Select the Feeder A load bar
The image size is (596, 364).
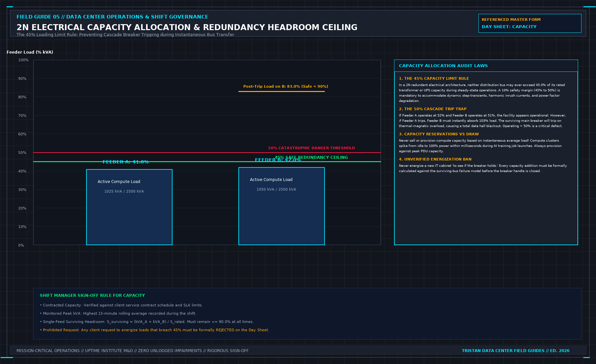pyautogui.click(x=129, y=207)
